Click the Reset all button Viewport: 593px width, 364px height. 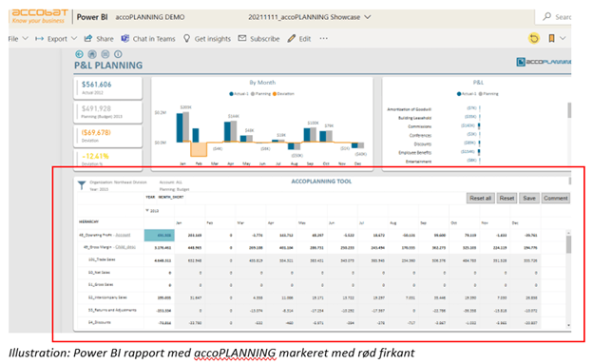(x=480, y=199)
